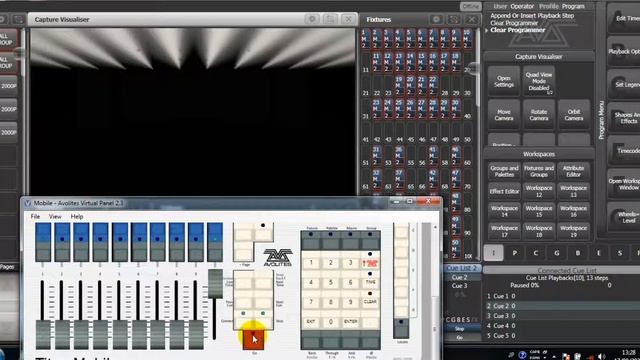Select fixture 1 in Fixtures window
The height and width of the screenshot is (360, 640).
(x=365, y=39)
